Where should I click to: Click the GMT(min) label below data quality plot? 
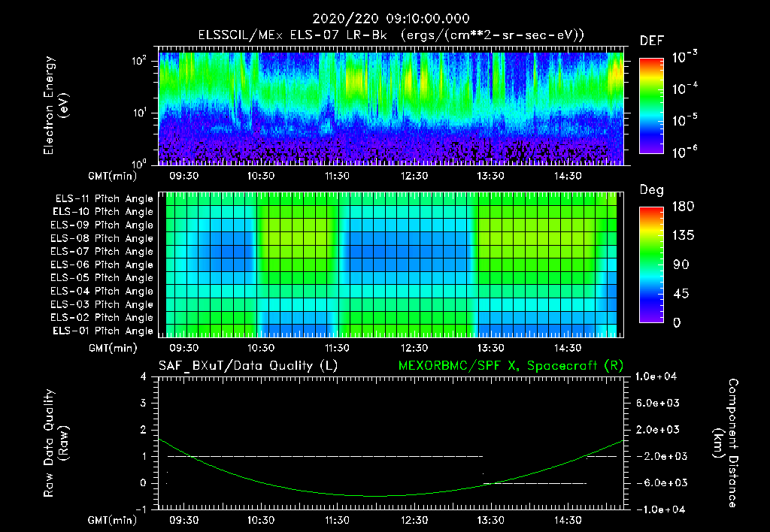(113, 520)
